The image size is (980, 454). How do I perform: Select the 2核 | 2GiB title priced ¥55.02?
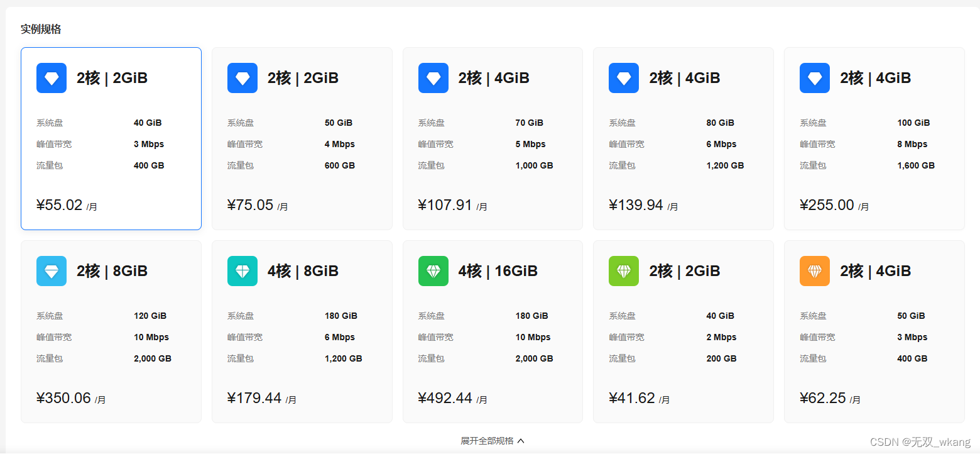point(112,78)
